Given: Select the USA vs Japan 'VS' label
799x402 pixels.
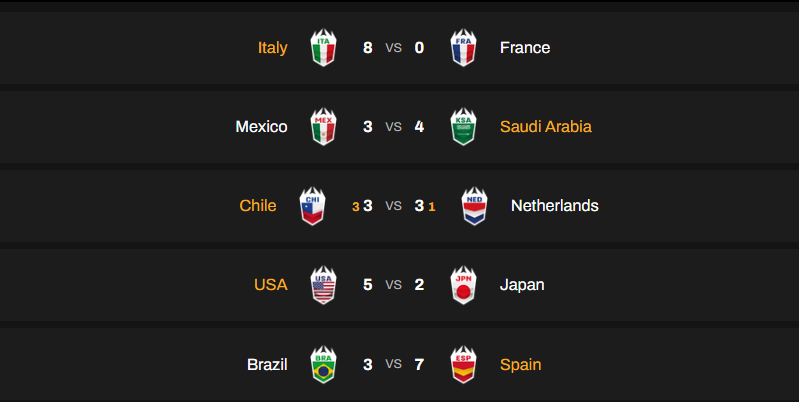Looking at the screenshot, I should point(393,285).
